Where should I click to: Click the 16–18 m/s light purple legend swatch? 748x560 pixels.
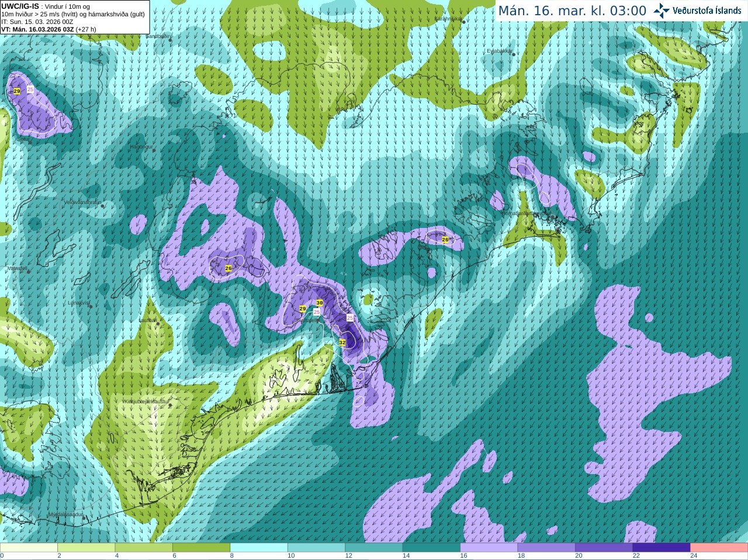coord(489,547)
